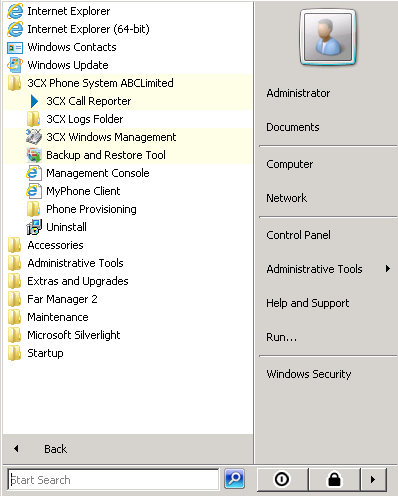Viewport: 398px width, 496px height.
Task: Select "3CX Windows Management" label
Action: (111, 137)
